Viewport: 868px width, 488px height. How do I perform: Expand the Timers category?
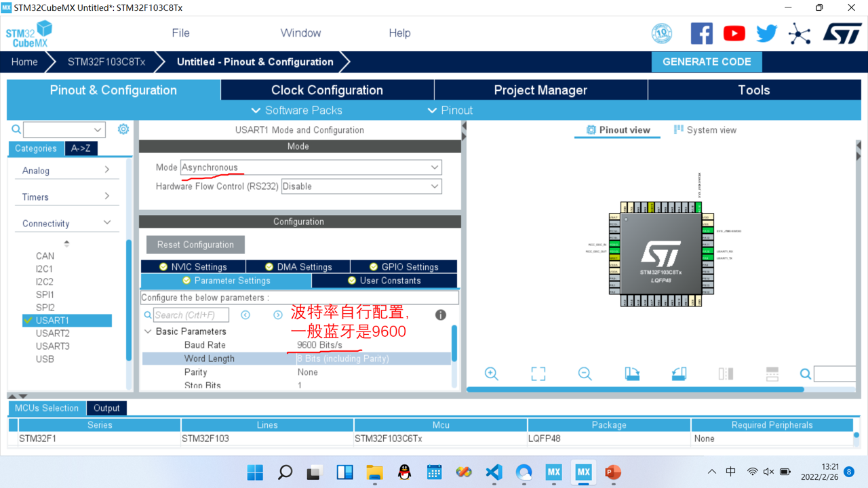tap(66, 197)
